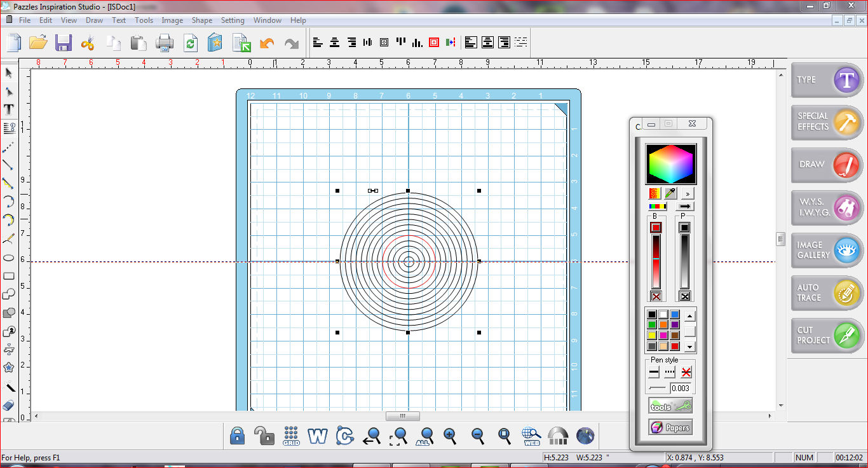Expand the color swatch list downward arrow
Image resolution: width=868 pixels, height=468 pixels.
pyautogui.click(x=690, y=346)
